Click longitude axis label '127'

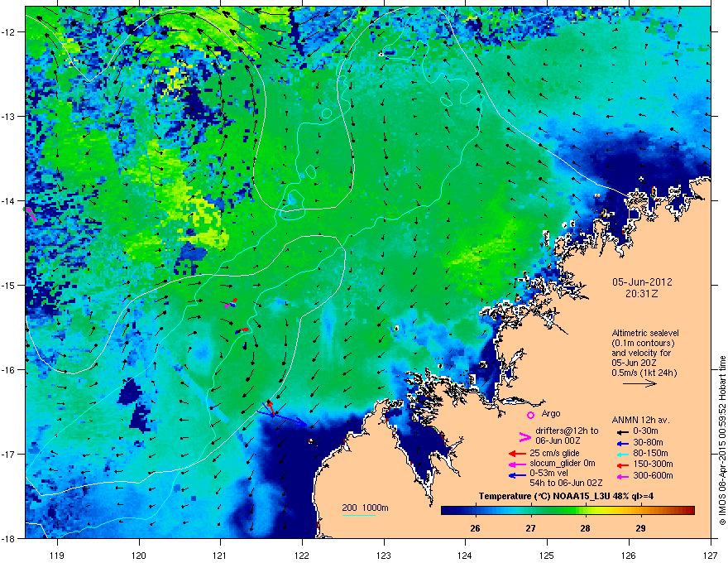click(x=711, y=556)
